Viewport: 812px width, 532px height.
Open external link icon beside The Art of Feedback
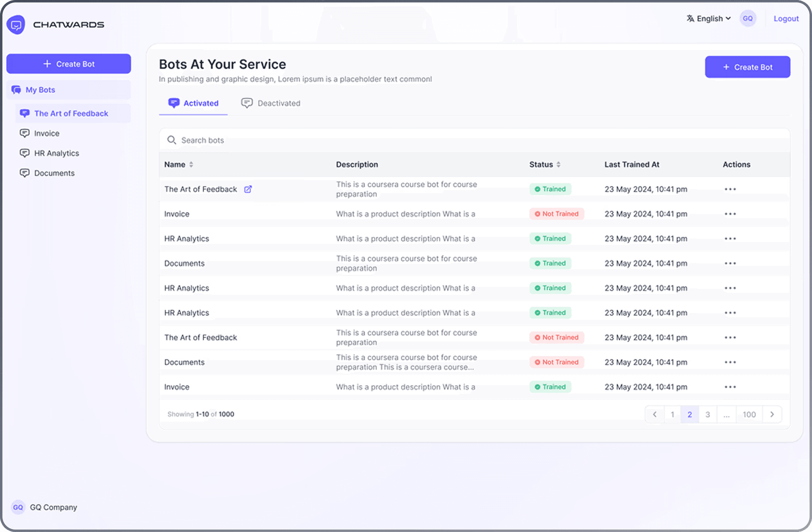point(248,189)
